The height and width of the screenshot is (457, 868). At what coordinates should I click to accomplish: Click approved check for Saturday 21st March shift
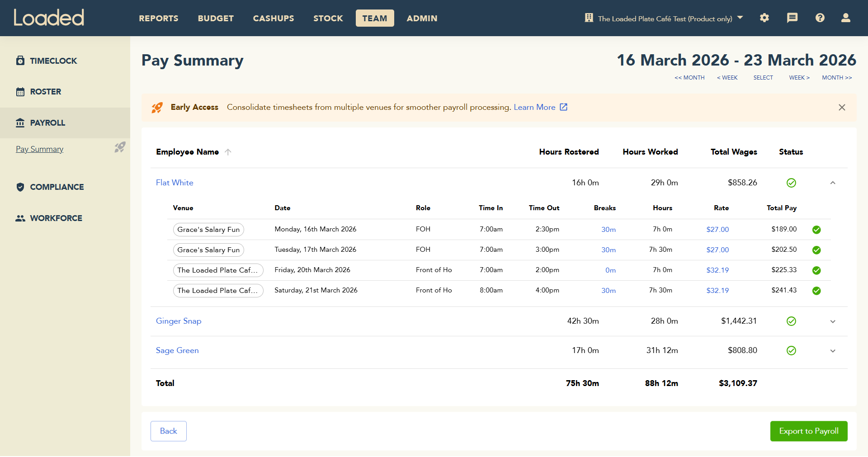point(816,291)
